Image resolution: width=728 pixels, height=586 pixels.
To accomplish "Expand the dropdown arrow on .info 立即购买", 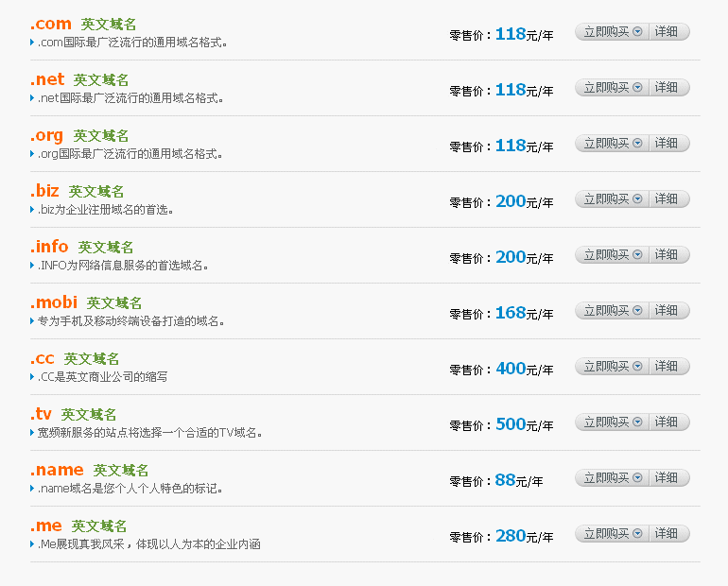I will coord(637,255).
